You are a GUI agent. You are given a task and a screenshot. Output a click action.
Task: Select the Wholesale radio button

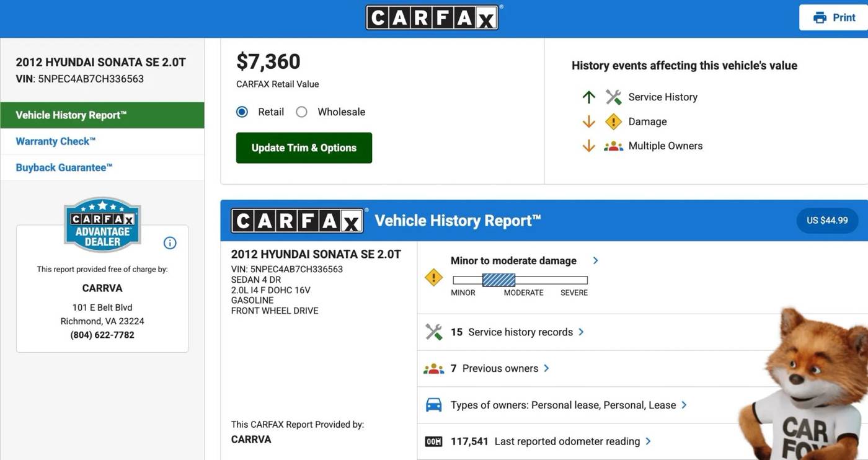(x=301, y=112)
